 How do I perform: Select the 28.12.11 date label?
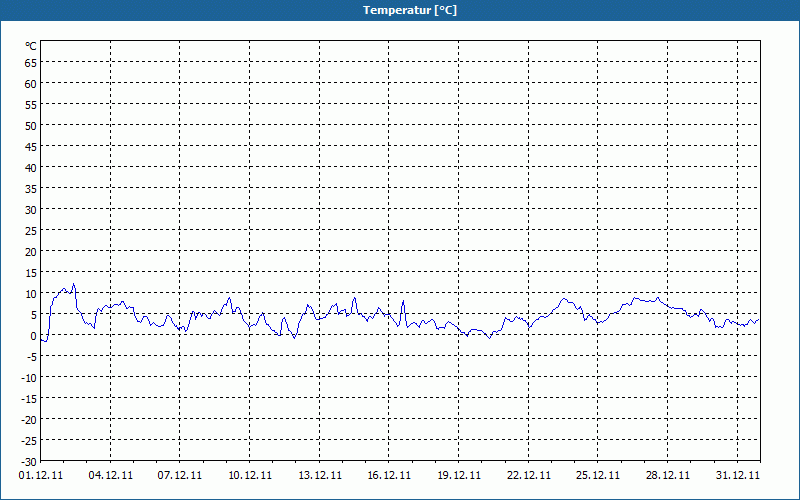point(667,475)
